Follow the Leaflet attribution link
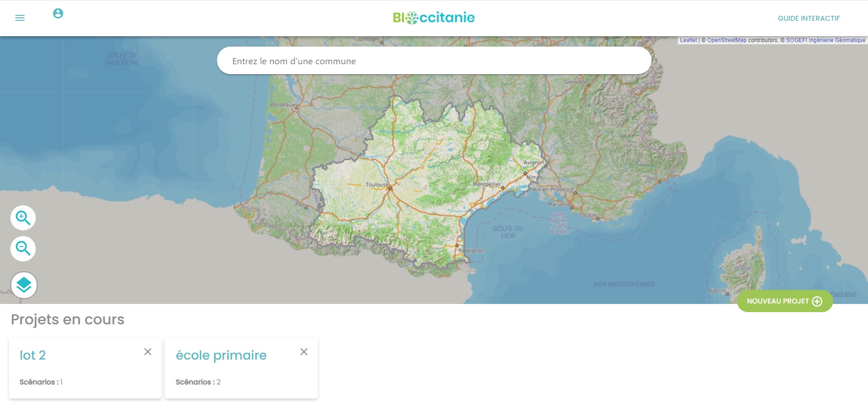The height and width of the screenshot is (408, 868). [688, 40]
